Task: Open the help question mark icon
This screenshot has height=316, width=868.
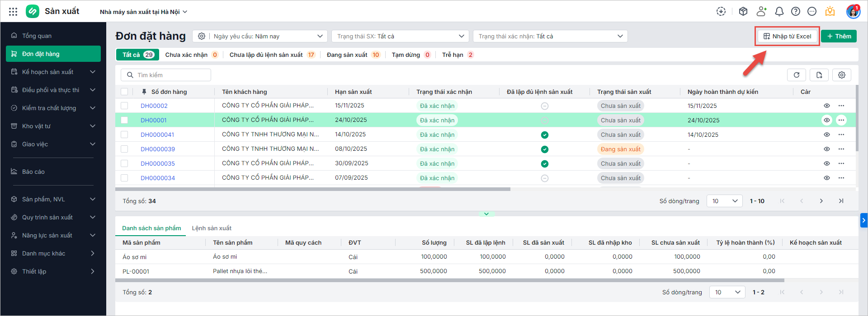Action: click(796, 12)
